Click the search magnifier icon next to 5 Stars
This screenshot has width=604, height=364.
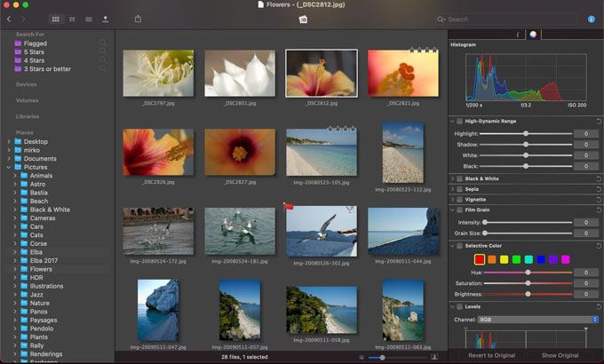(103, 51)
